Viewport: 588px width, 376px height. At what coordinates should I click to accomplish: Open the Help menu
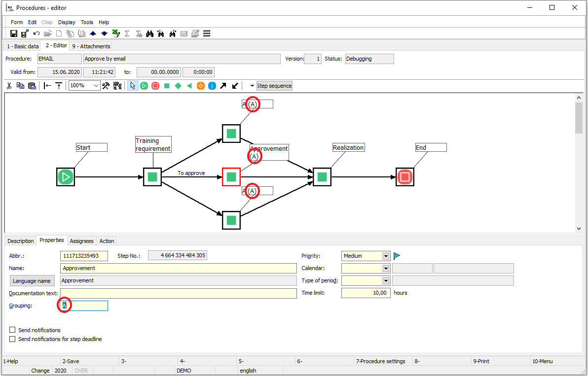point(104,23)
